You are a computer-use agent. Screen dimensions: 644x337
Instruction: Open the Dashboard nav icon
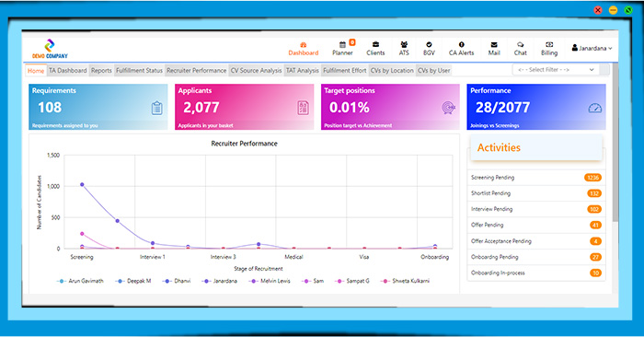point(303,44)
